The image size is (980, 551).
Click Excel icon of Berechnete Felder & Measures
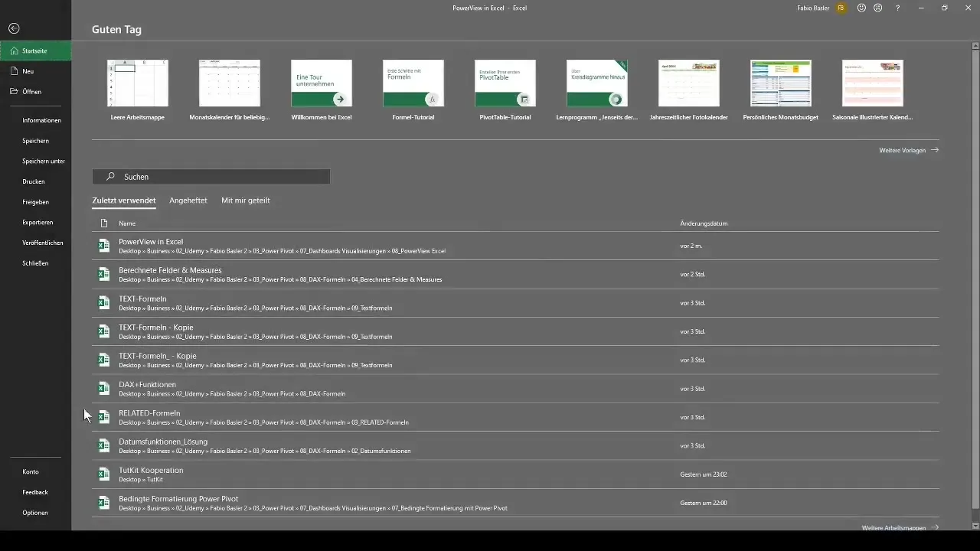pos(103,274)
